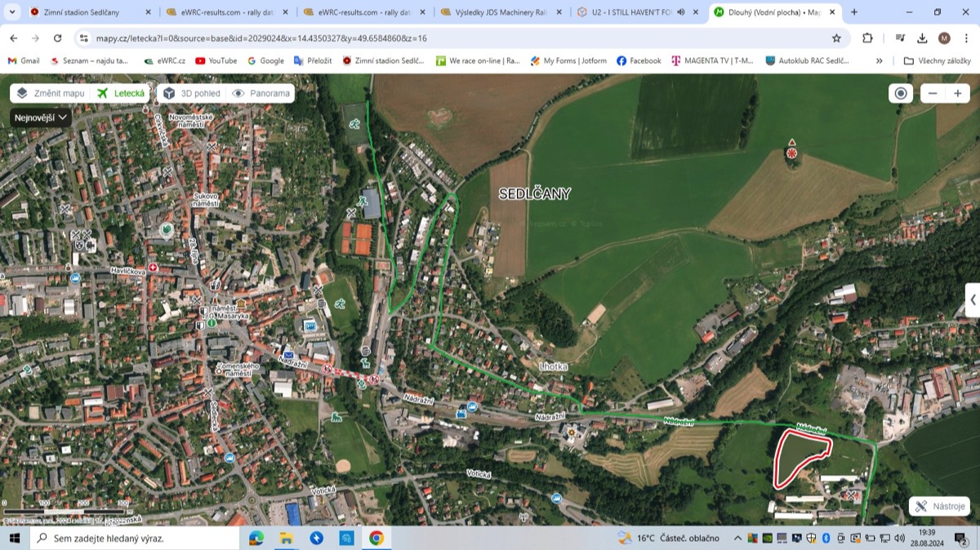Open the My Forms | Jotform bookmark
Screen dimensions: 980x550
[569, 60]
